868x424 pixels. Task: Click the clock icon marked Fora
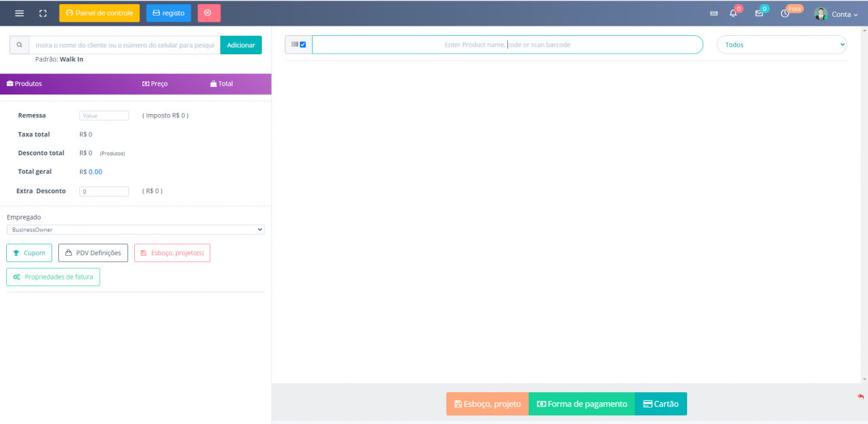click(x=785, y=14)
